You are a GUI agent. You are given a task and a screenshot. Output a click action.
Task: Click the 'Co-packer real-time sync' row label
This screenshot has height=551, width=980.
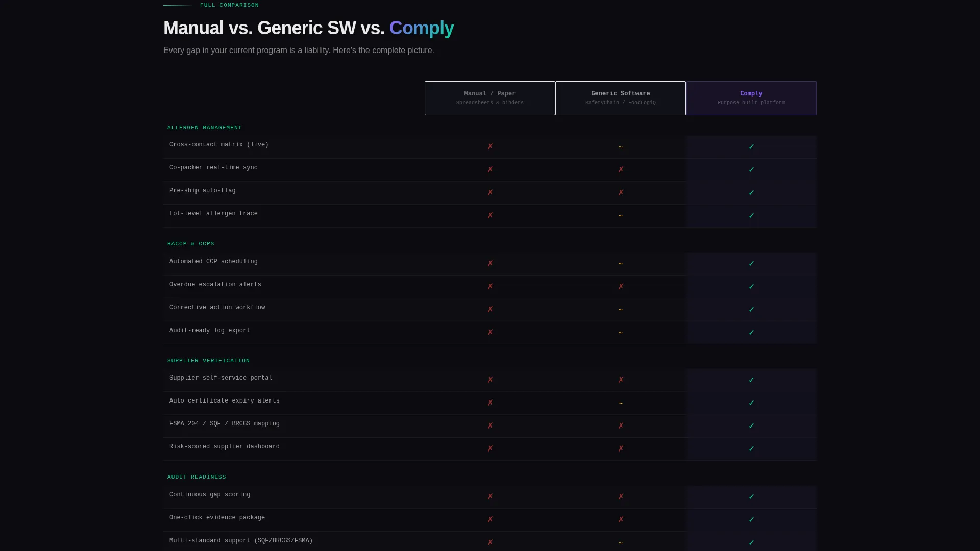point(213,168)
